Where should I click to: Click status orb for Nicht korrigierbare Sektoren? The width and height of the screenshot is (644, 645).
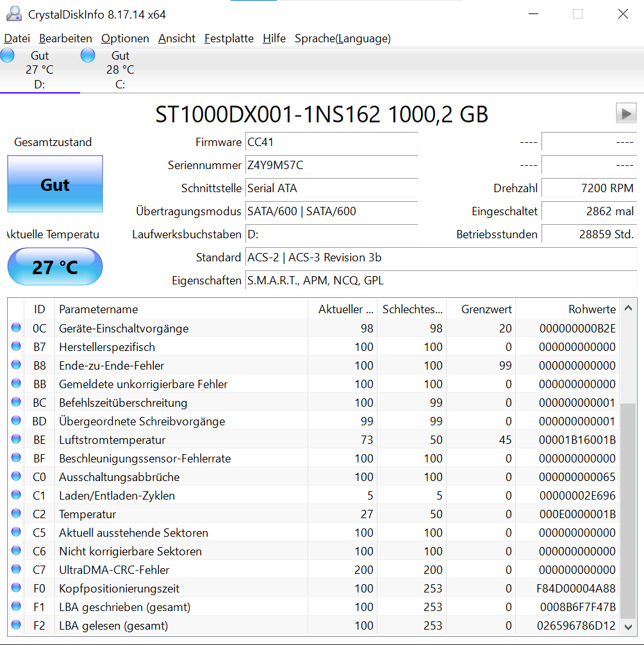[x=16, y=550]
